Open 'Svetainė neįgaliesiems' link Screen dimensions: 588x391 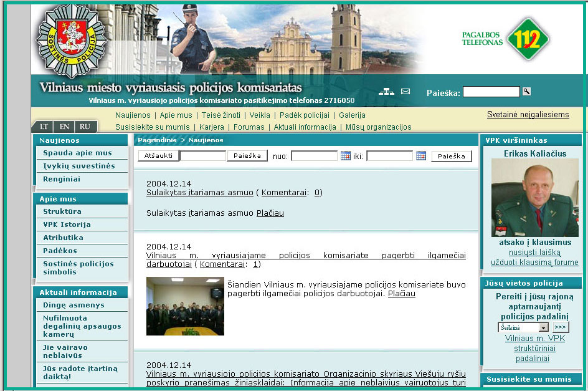[x=528, y=115]
